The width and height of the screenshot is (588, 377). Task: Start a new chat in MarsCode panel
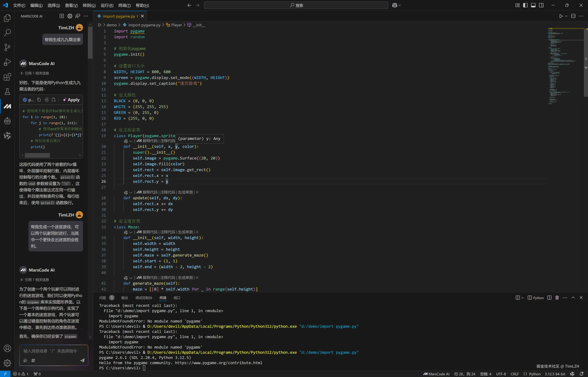tap(62, 16)
